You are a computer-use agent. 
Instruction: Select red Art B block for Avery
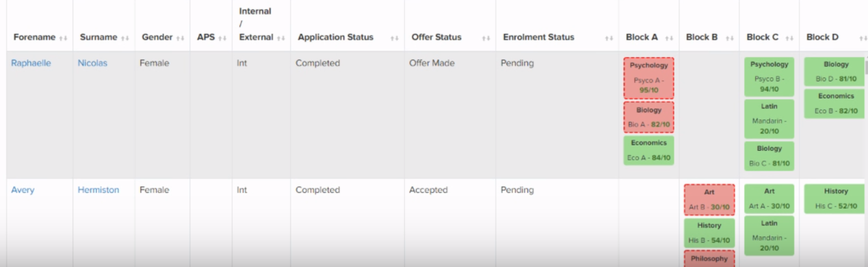(x=709, y=200)
